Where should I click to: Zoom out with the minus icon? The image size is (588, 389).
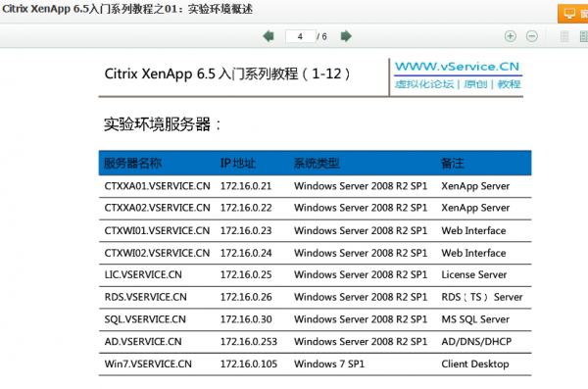532,36
